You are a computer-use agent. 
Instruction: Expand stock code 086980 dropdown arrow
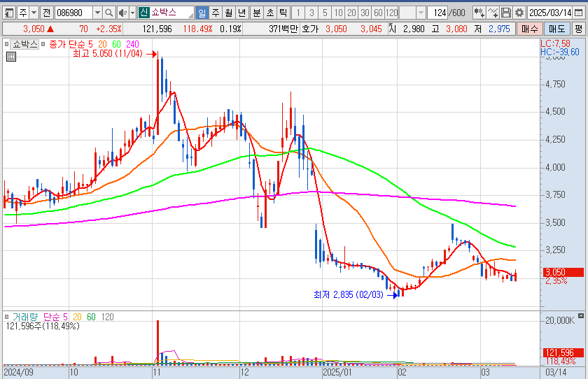97,13
